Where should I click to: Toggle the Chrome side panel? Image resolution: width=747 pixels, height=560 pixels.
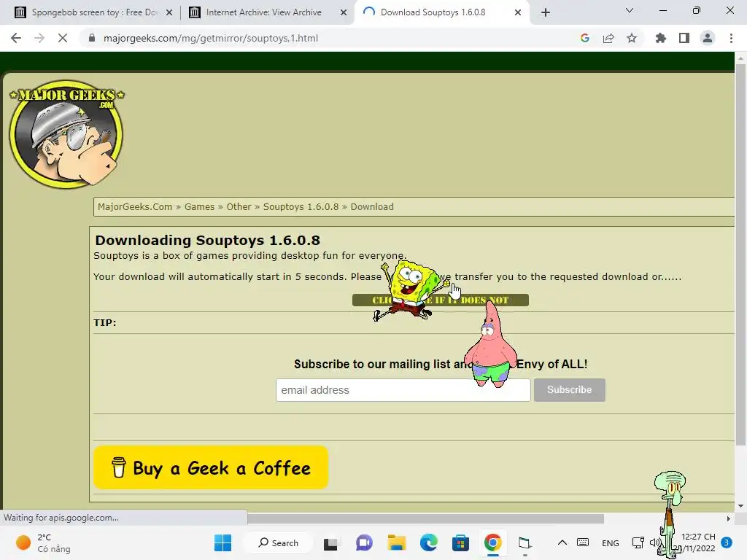pyautogui.click(x=684, y=38)
